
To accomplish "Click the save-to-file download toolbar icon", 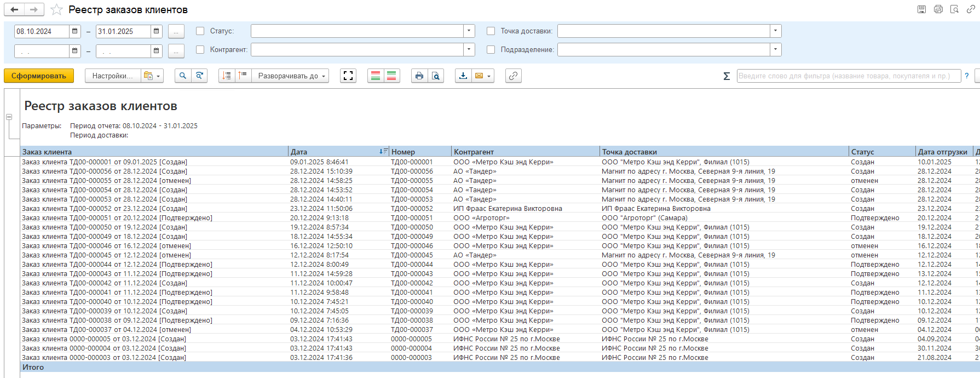I will [463, 76].
